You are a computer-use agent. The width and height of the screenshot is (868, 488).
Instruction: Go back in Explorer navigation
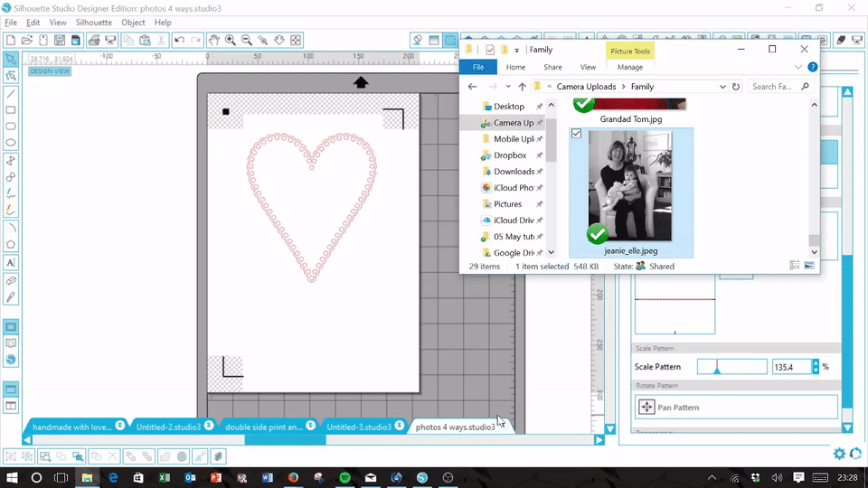(472, 87)
